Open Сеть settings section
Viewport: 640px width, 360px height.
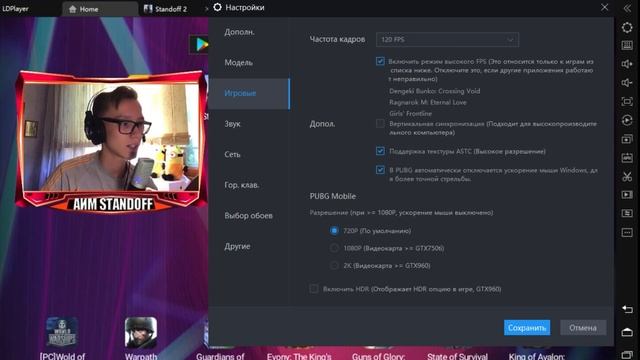[249, 154]
